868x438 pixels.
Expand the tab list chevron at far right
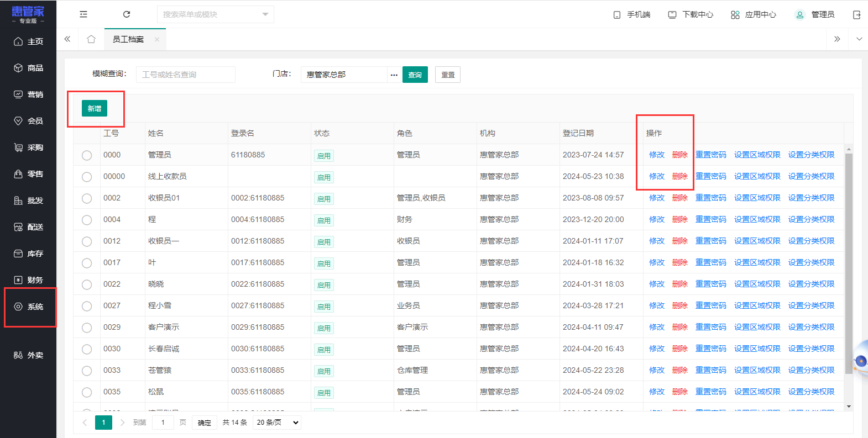pos(859,39)
